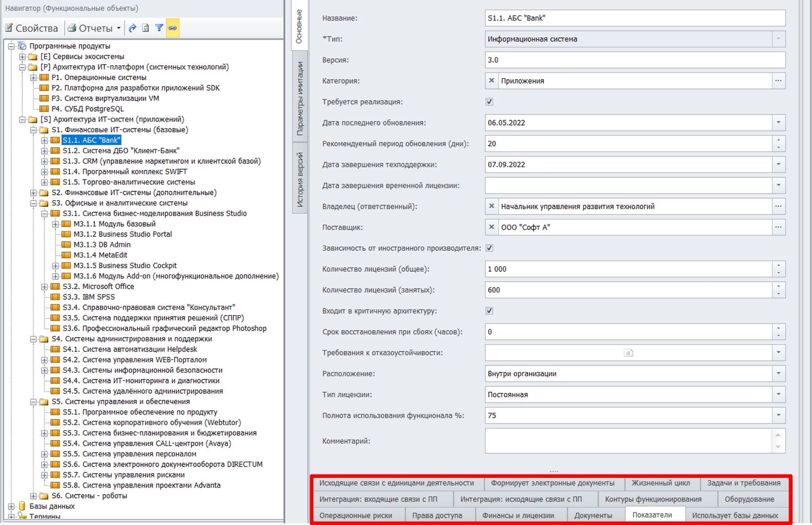This screenshot has width=812, height=525.
Task: Switch to the Финансы и лицензии tab
Action: coord(518,515)
